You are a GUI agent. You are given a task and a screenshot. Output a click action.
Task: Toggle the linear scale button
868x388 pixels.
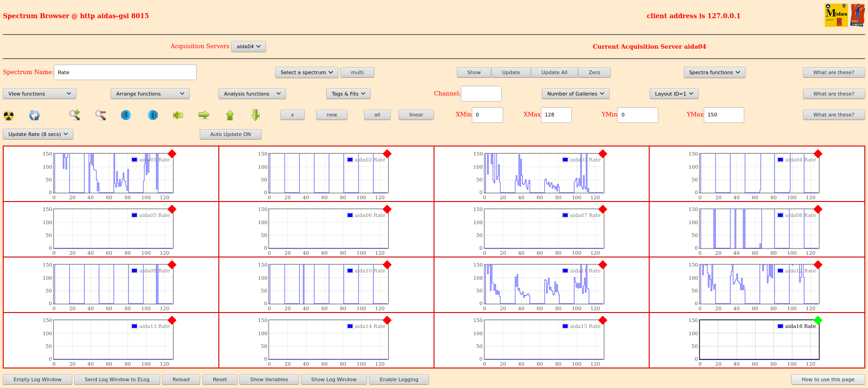(x=416, y=115)
